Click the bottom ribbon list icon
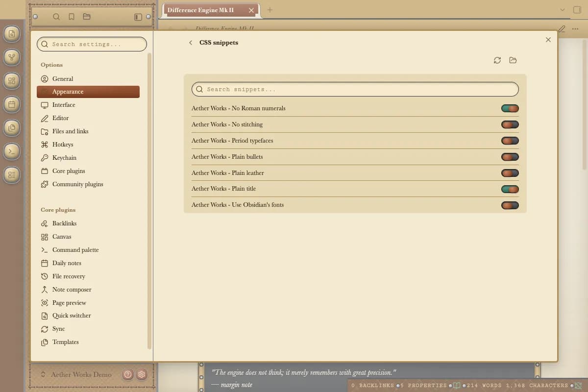The height and width of the screenshot is (392, 588). 12,175
